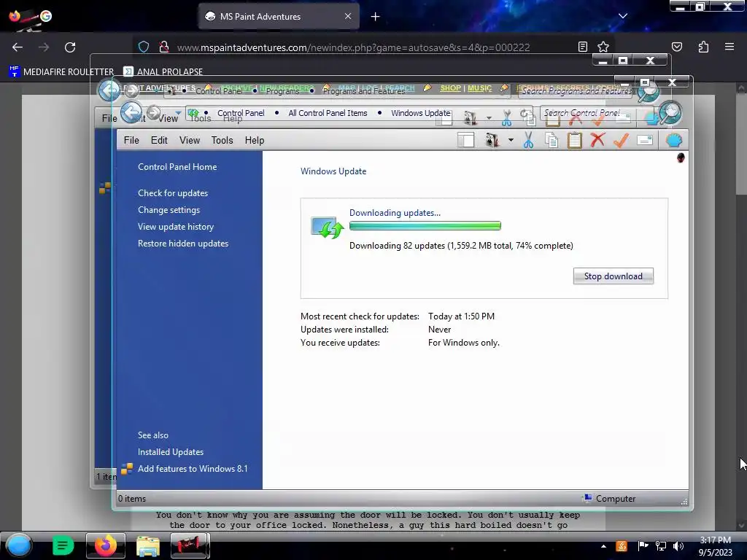Click Add features to Windows 8.1
747x560 pixels.
[193, 469]
